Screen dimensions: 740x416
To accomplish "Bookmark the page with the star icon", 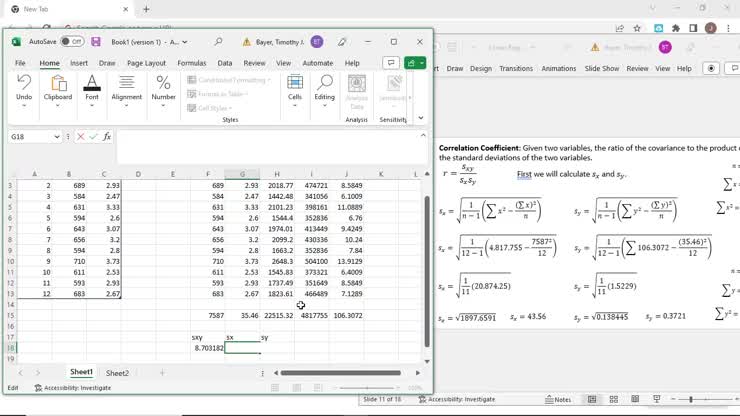I will 637,28.
